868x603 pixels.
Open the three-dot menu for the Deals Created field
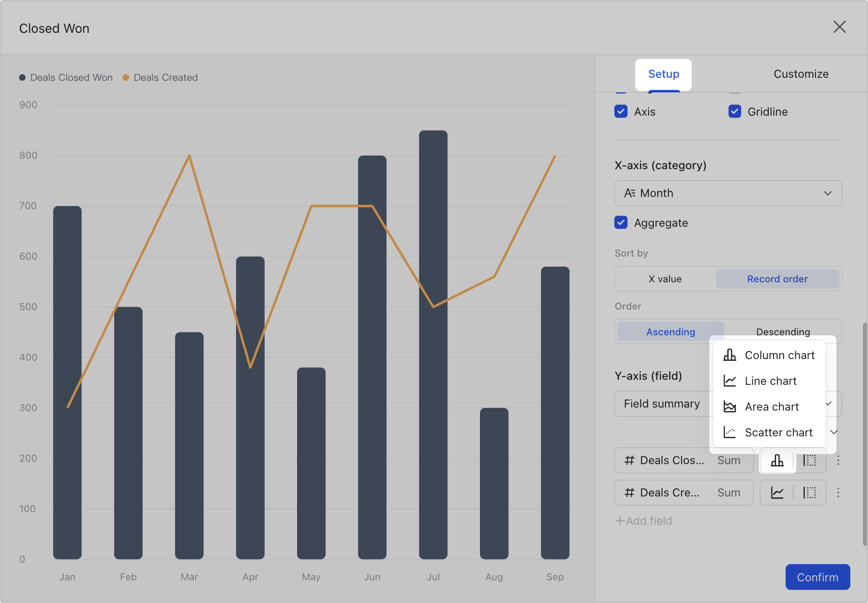point(838,492)
